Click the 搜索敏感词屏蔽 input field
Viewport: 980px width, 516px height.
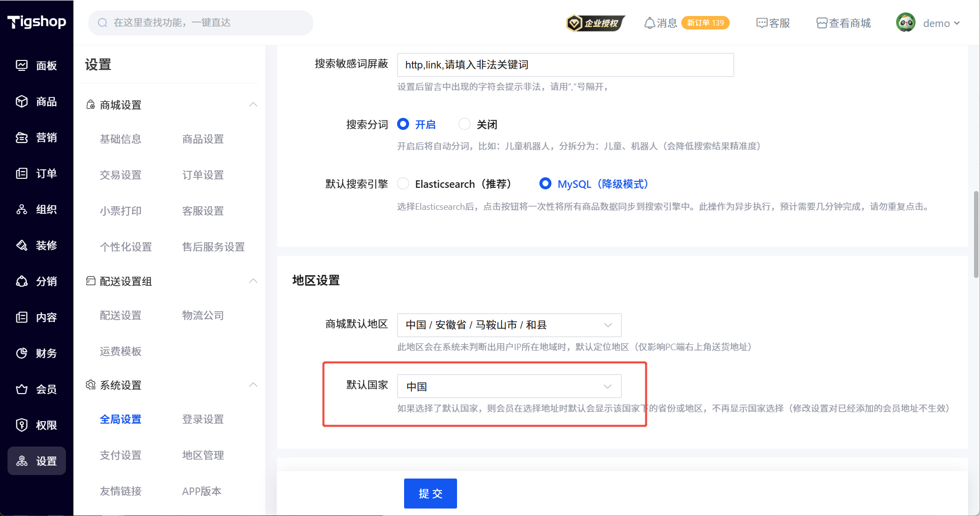565,65
